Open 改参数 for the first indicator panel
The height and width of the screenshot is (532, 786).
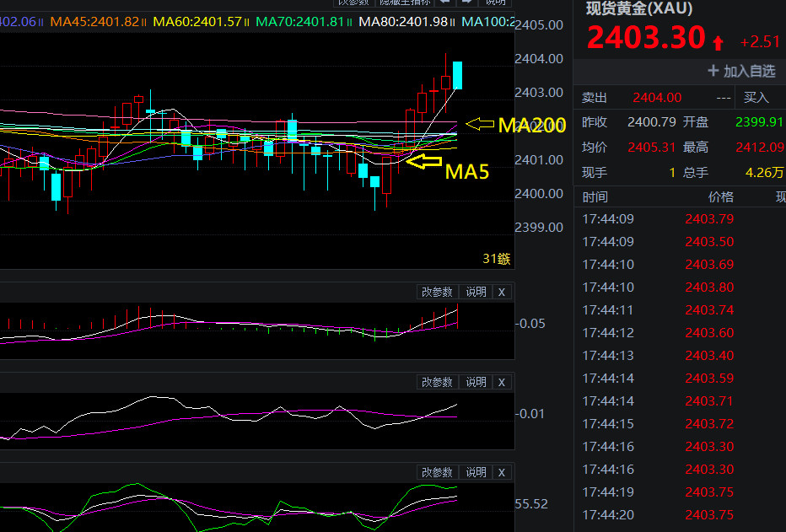click(x=437, y=292)
